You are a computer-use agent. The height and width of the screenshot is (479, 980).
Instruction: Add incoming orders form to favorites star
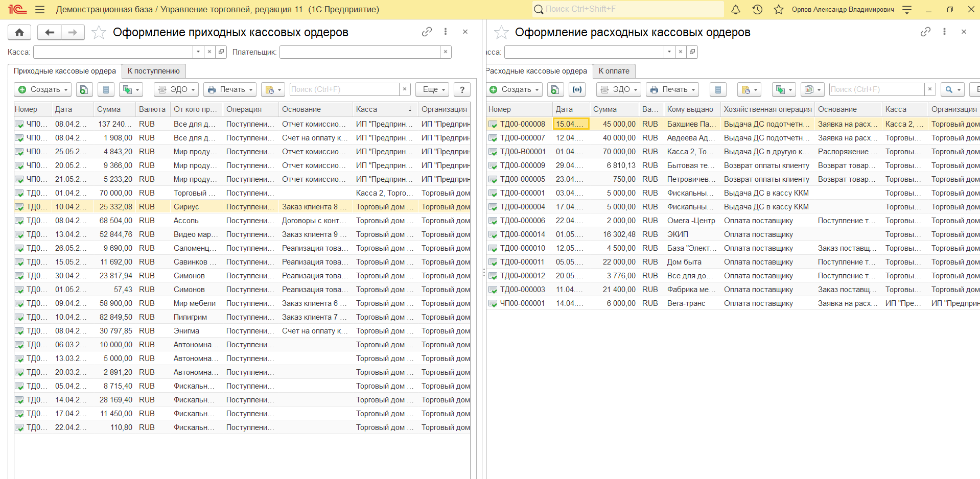tap(99, 33)
